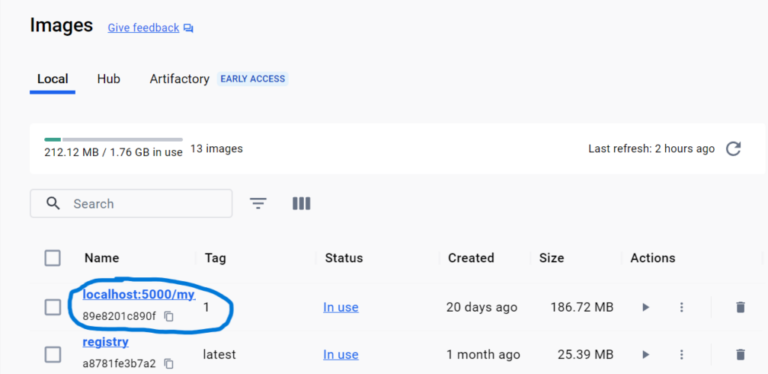The image size is (768, 374).
Task: Click the Give feedback link
Action: [x=144, y=28]
